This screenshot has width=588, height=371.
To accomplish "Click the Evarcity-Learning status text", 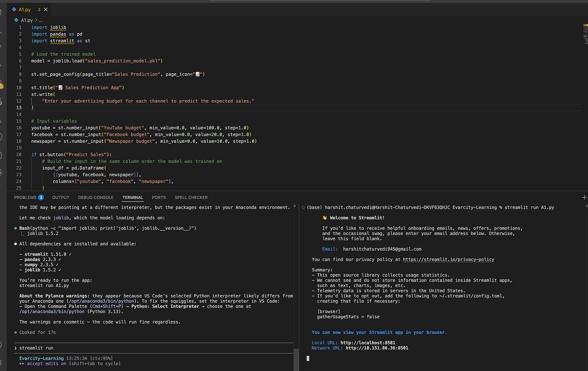I will 42,358.
